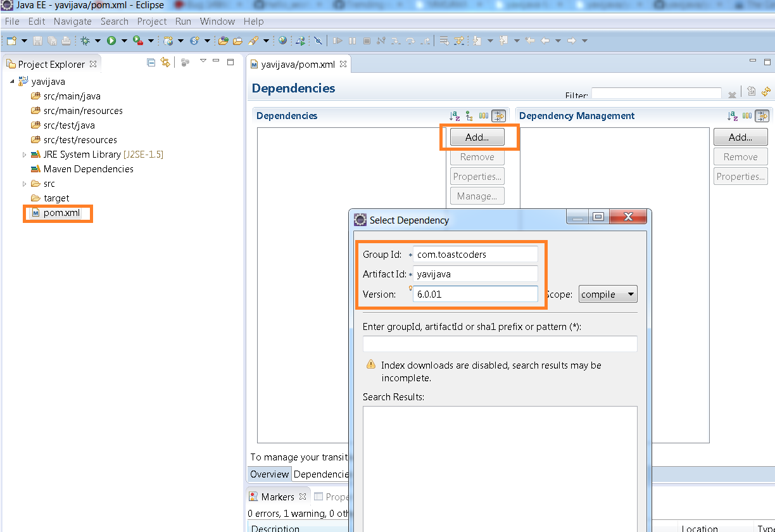Image resolution: width=775 pixels, height=532 pixels.
Task: Open the Back history dropdown arrow
Action: pos(558,41)
